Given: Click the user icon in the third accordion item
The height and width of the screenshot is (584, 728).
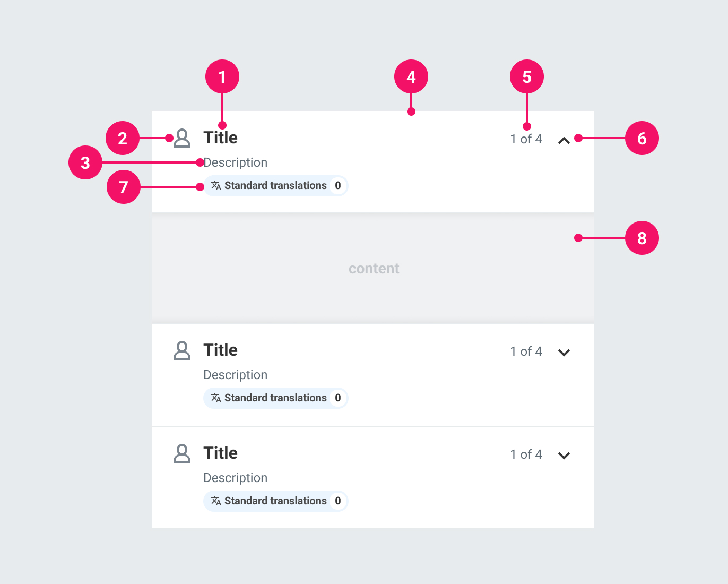Looking at the screenshot, I should 182,453.
